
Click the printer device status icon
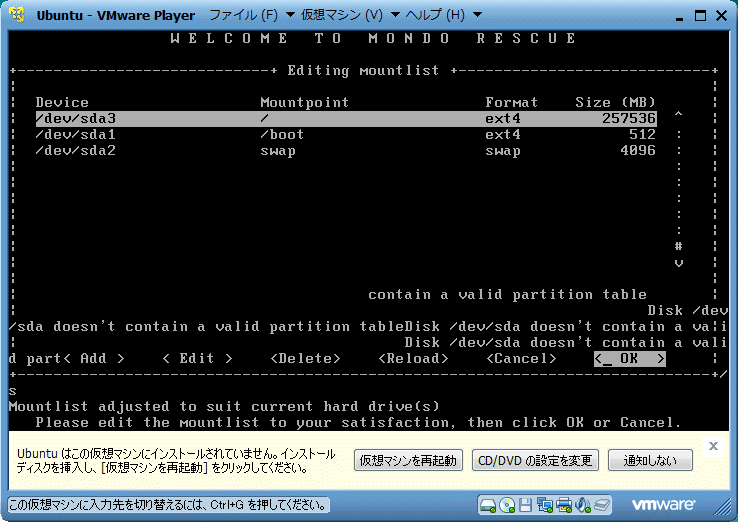pos(565,503)
